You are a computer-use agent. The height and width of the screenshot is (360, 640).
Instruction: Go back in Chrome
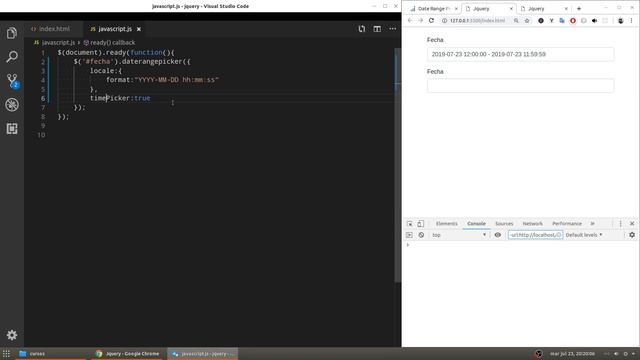coord(410,20)
